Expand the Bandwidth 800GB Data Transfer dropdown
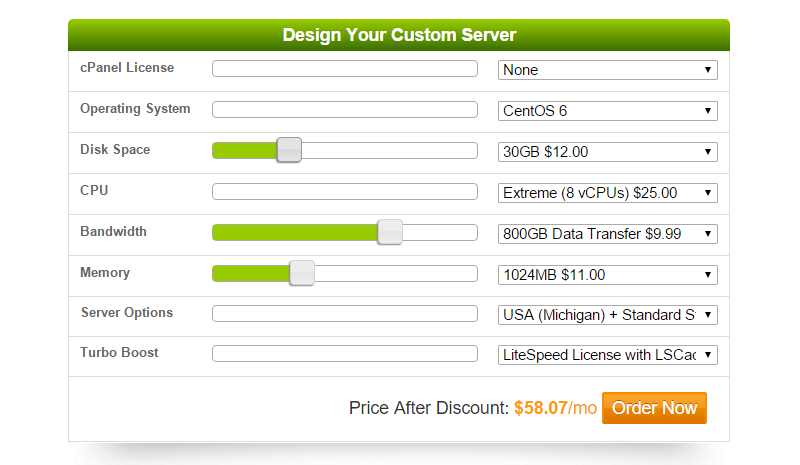The width and height of the screenshot is (800, 465). tap(608, 234)
